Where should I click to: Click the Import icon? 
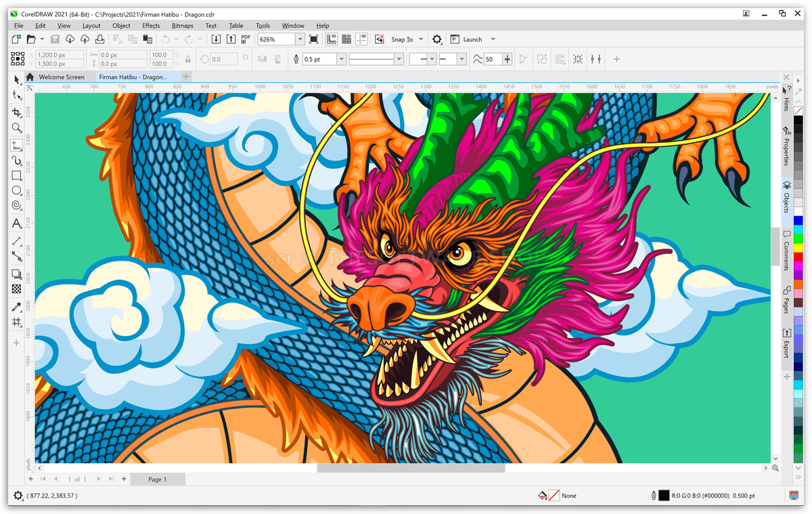pyautogui.click(x=217, y=40)
